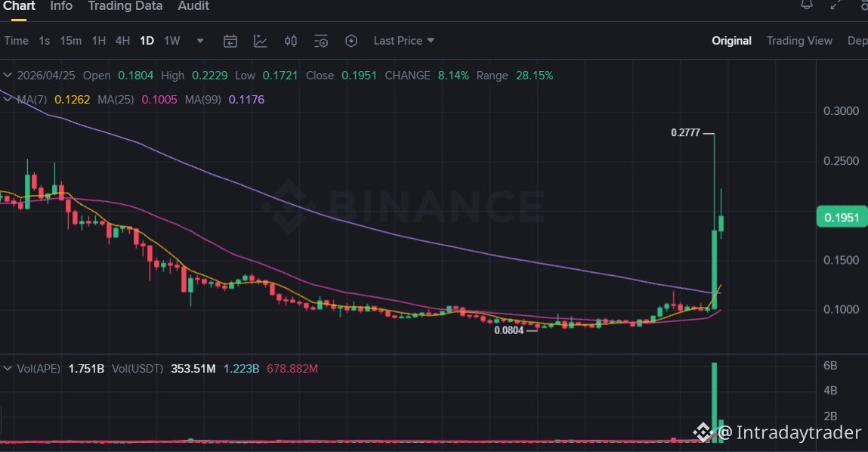Collapse the MA indicator row
This screenshot has width=868, height=452.
point(8,99)
